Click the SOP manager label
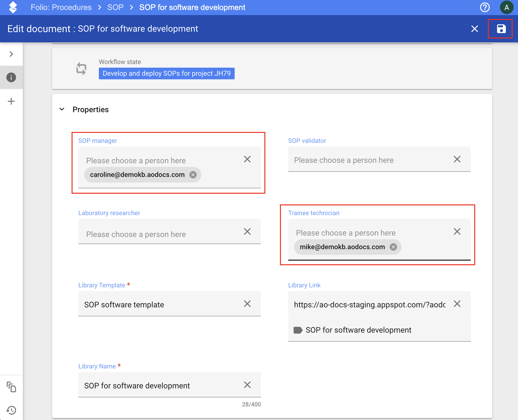518x420 pixels. click(98, 141)
